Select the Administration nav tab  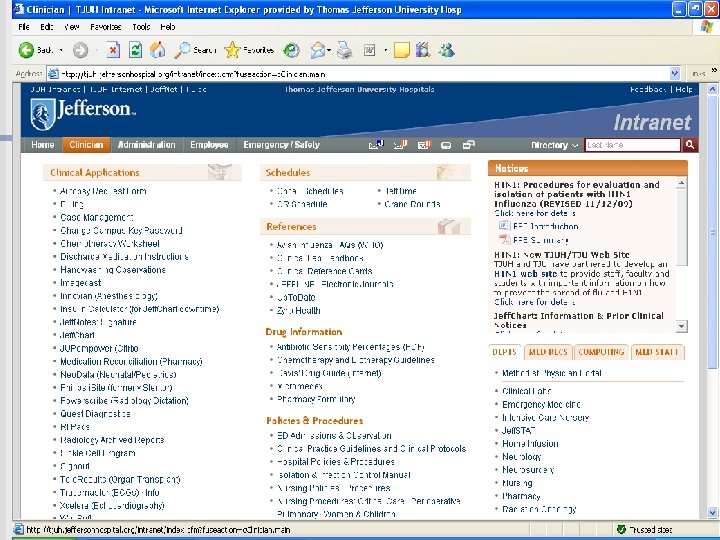[x=146, y=145]
